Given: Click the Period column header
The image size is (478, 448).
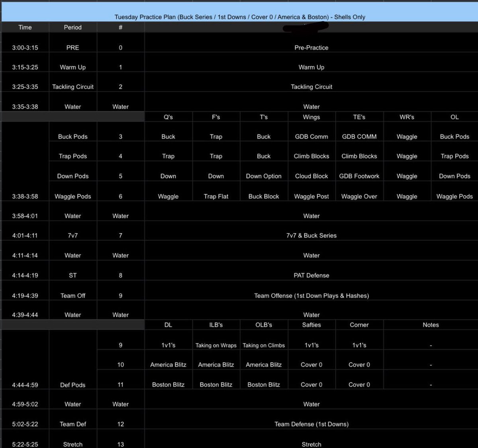Looking at the screenshot, I should [x=73, y=27].
